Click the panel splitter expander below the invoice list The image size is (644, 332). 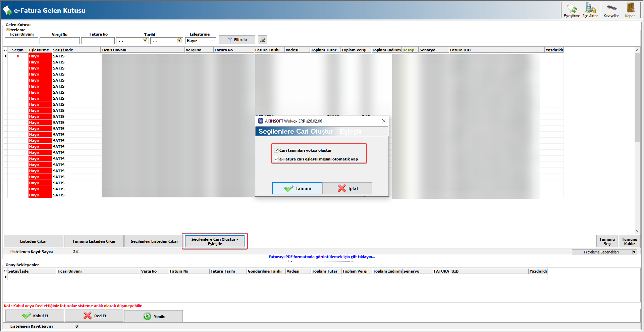click(322, 261)
